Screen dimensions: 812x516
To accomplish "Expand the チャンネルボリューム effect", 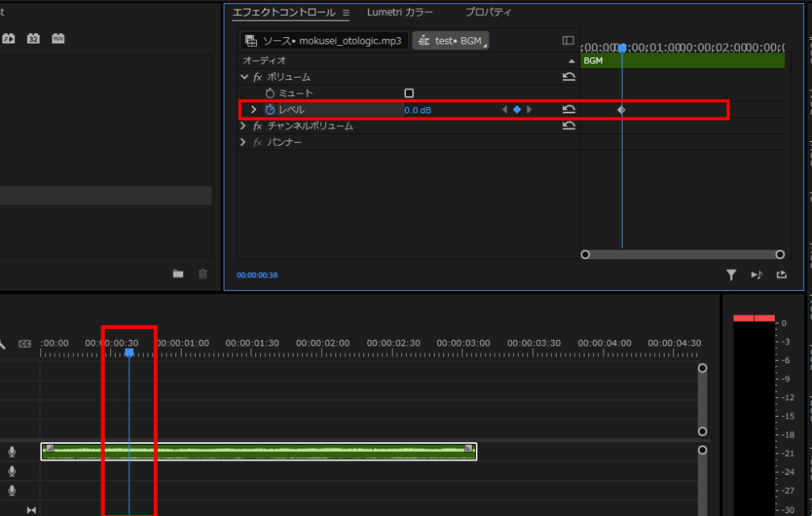I will tap(244, 126).
